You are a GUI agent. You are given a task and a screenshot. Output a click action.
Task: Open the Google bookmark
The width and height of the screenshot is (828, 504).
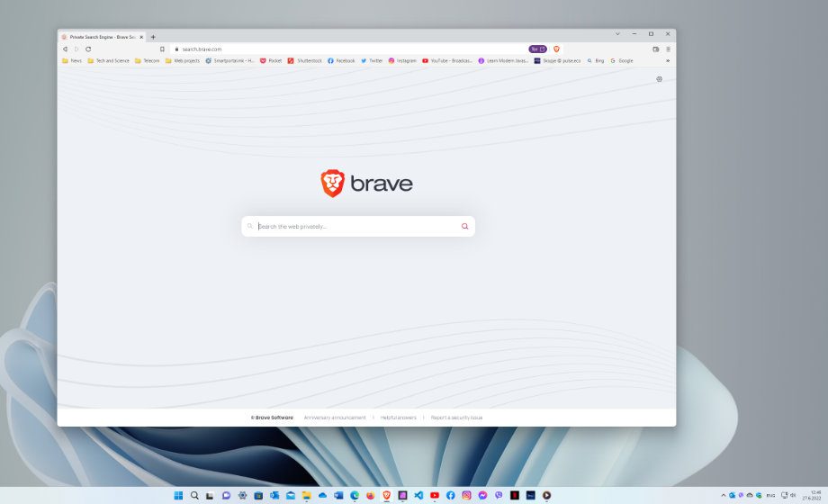(x=622, y=61)
